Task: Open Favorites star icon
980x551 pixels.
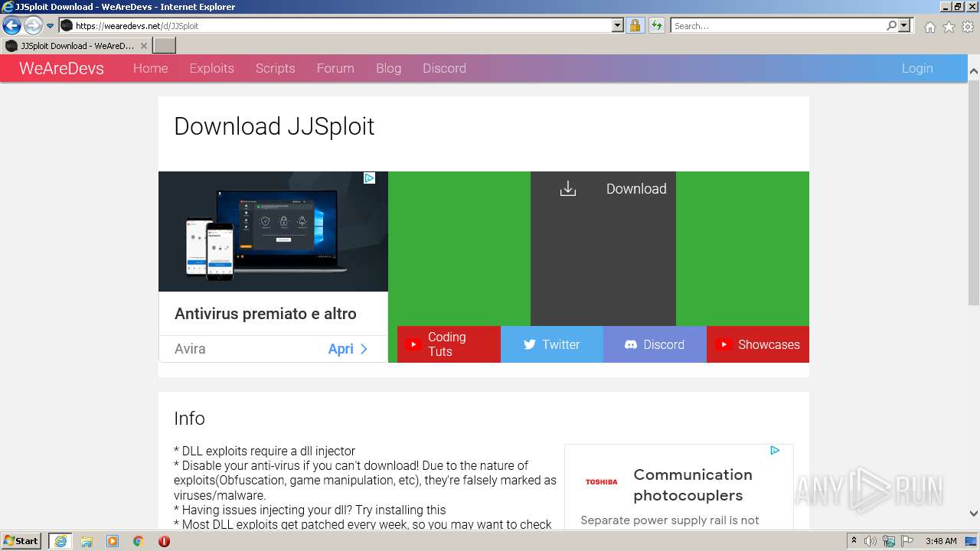Action: 949,27
